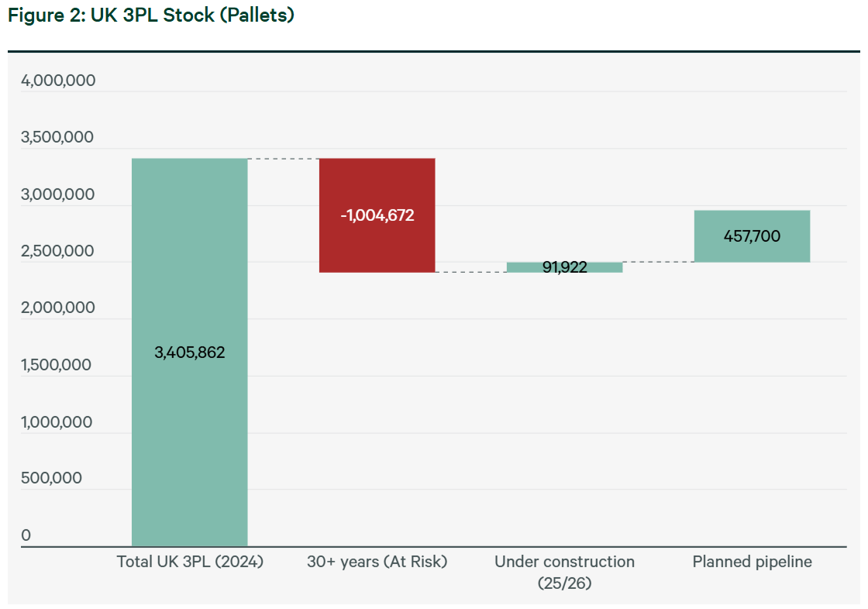
Task: Select the 30+ years (At Risk) axis label
Action: click(377, 562)
